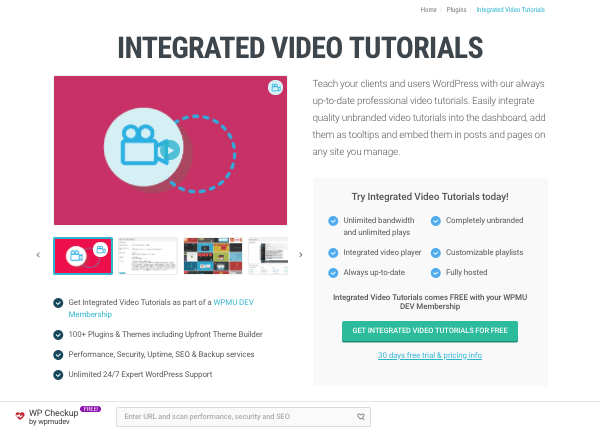Click comes FREE with your WPMU DEV Membership text
This screenshot has width=600, height=432.
[x=430, y=302]
